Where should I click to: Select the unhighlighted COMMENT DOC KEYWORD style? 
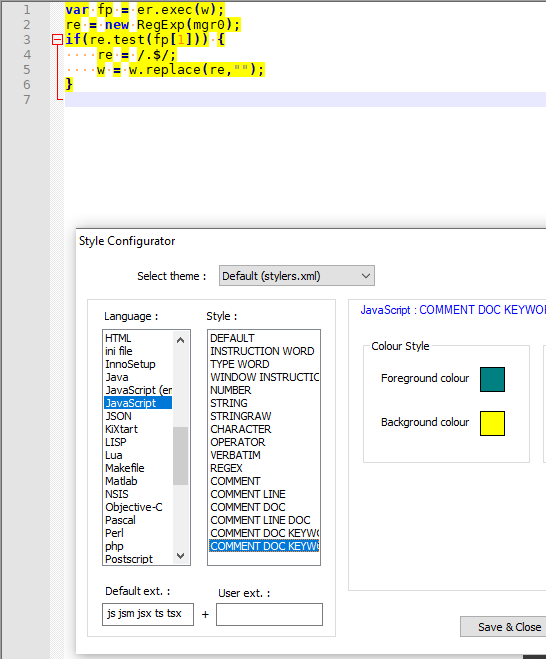pos(264,534)
